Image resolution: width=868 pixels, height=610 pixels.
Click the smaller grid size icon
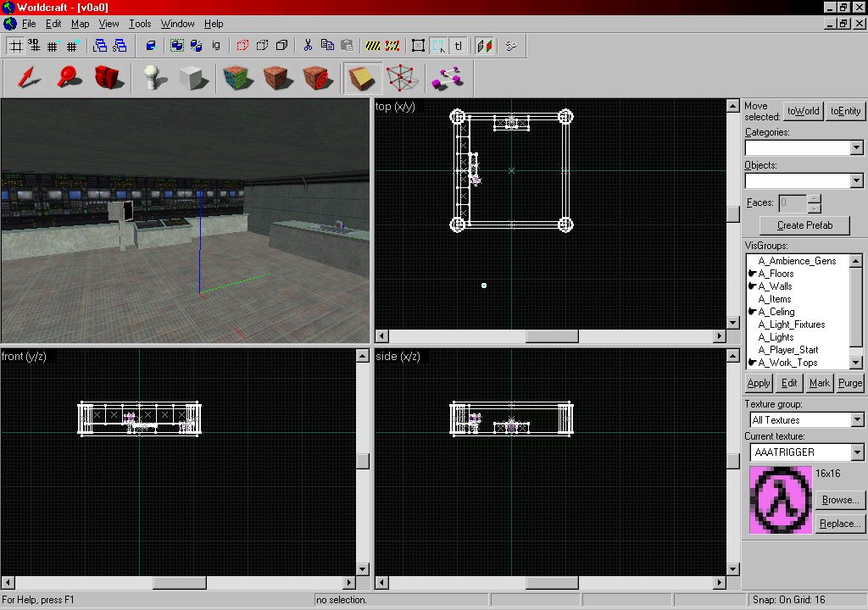point(53,46)
